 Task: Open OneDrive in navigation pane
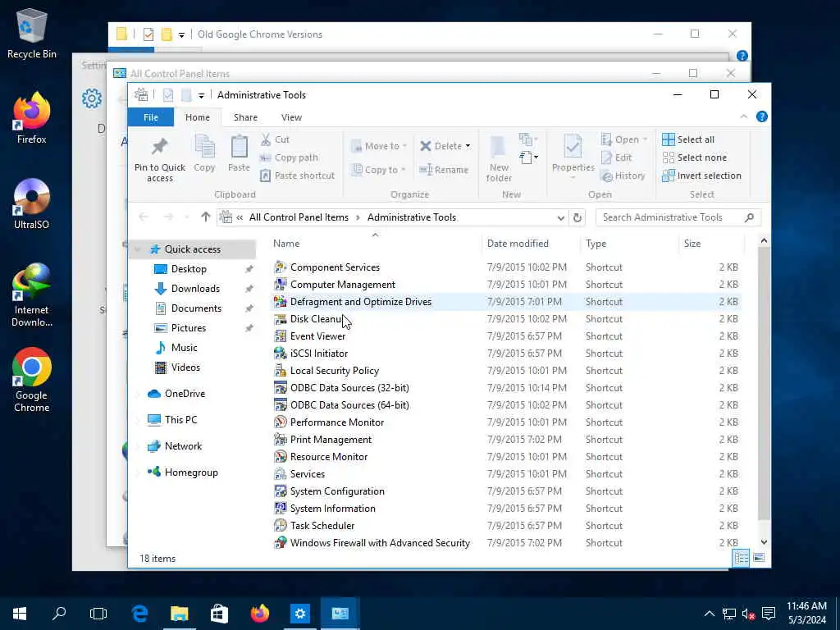coord(185,394)
